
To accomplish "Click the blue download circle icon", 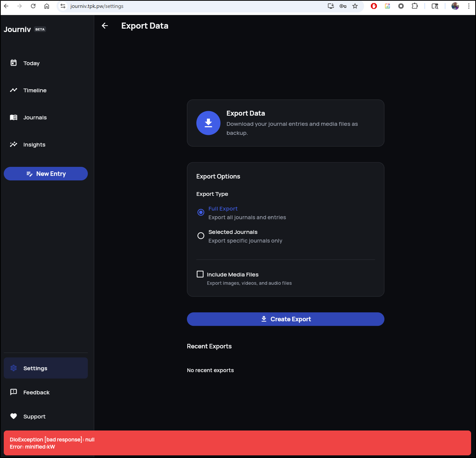I will (x=208, y=123).
